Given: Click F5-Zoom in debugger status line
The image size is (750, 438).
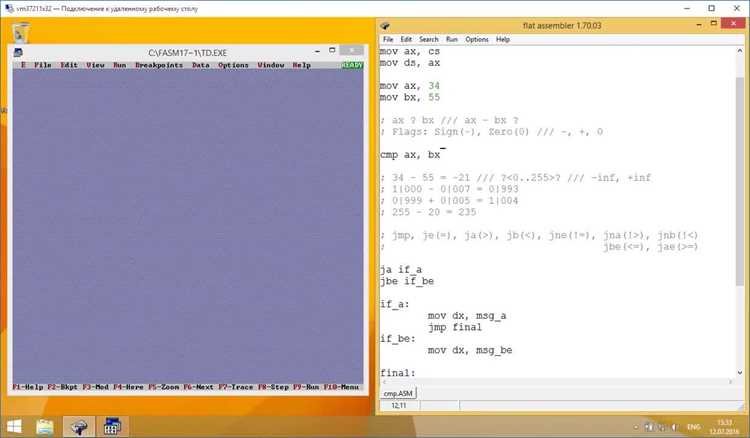Looking at the screenshot, I should [x=164, y=387].
